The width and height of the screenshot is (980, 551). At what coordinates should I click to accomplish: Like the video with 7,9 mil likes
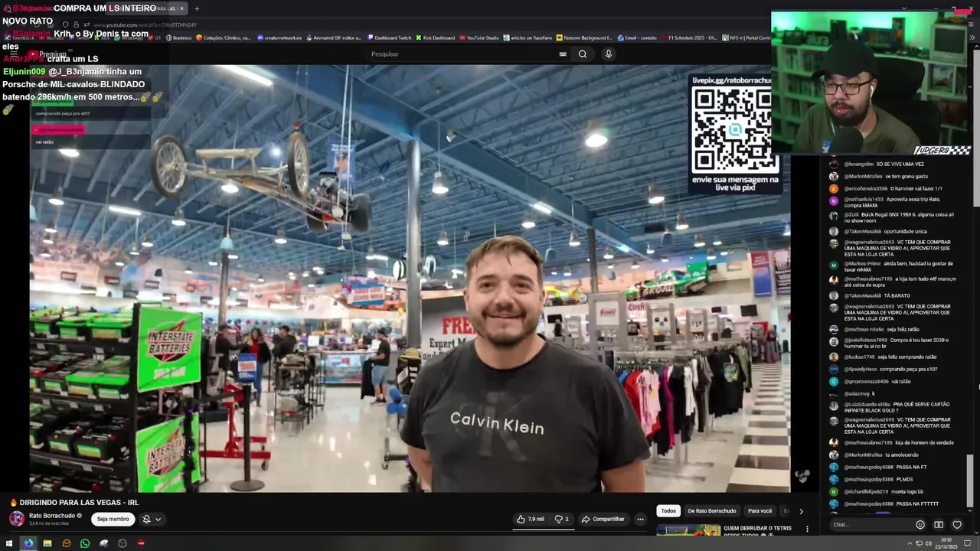530,519
